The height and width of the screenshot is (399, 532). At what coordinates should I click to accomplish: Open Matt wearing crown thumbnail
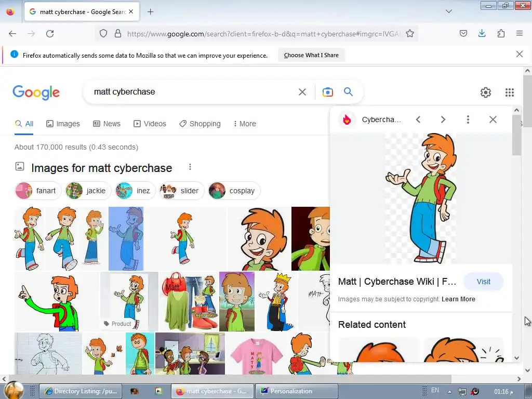coord(276,301)
